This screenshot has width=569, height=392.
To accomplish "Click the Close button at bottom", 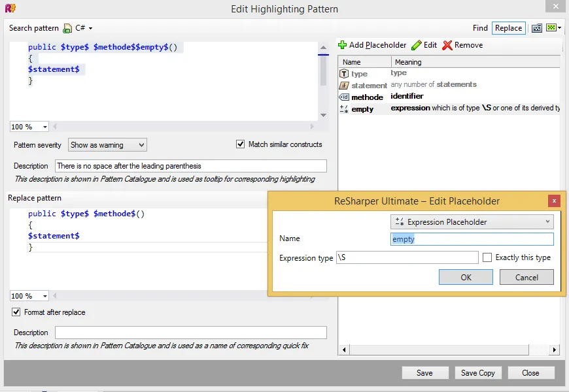I will pos(531,373).
